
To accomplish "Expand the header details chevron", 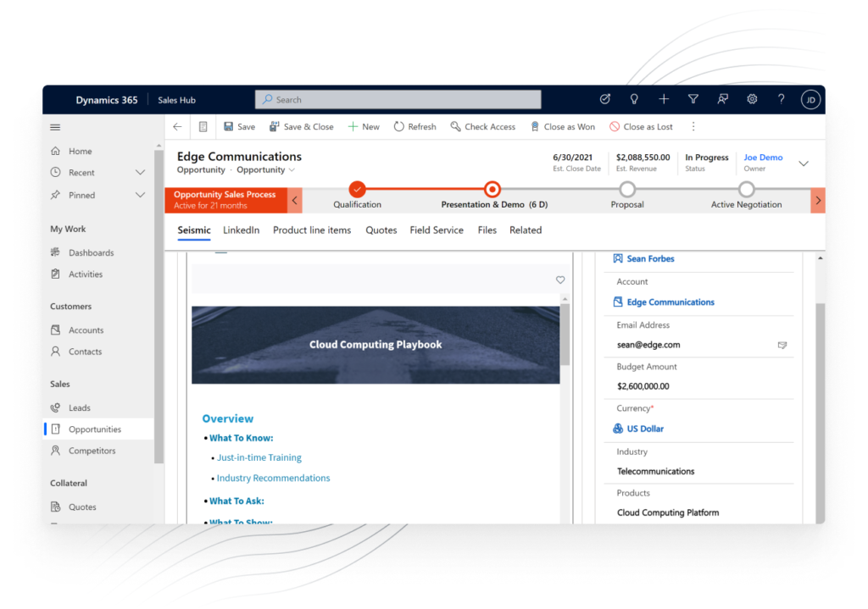I will point(804,163).
